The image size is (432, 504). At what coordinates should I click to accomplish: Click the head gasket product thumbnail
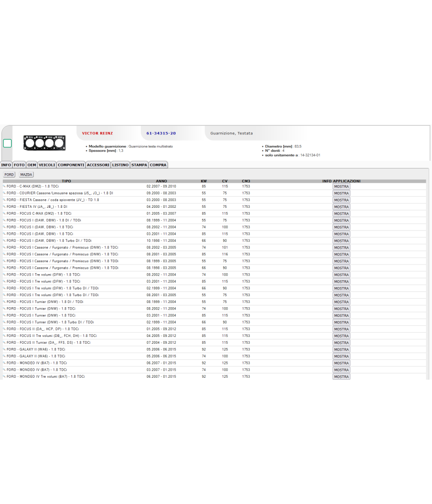pyautogui.click(x=44, y=143)
